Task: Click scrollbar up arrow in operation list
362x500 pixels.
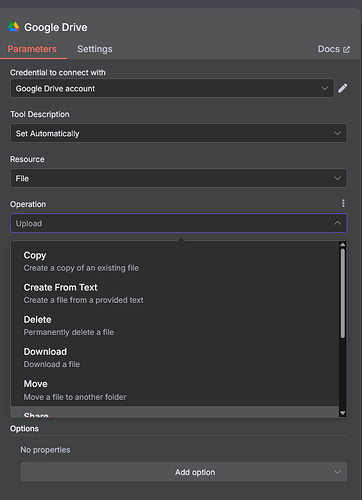Action: click(x=342, y=245)
